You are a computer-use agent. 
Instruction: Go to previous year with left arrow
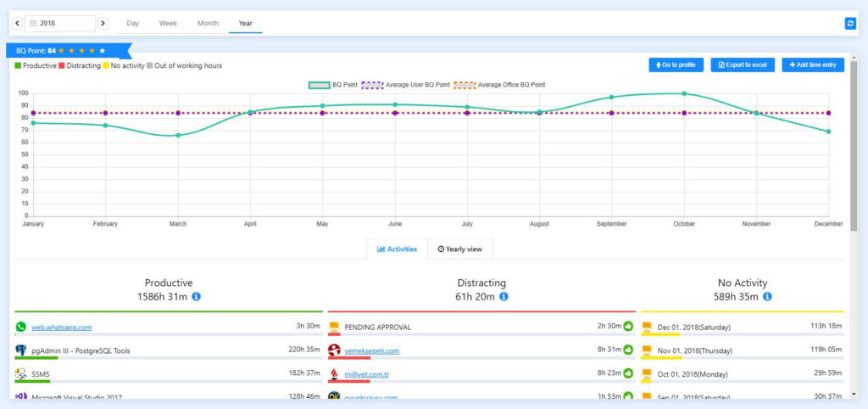point(17,23)
